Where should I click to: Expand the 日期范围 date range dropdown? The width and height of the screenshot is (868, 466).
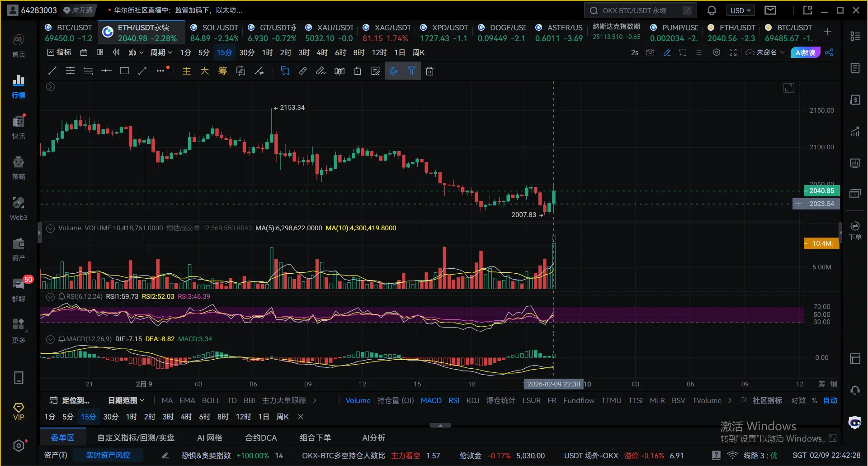pos(126,400)
